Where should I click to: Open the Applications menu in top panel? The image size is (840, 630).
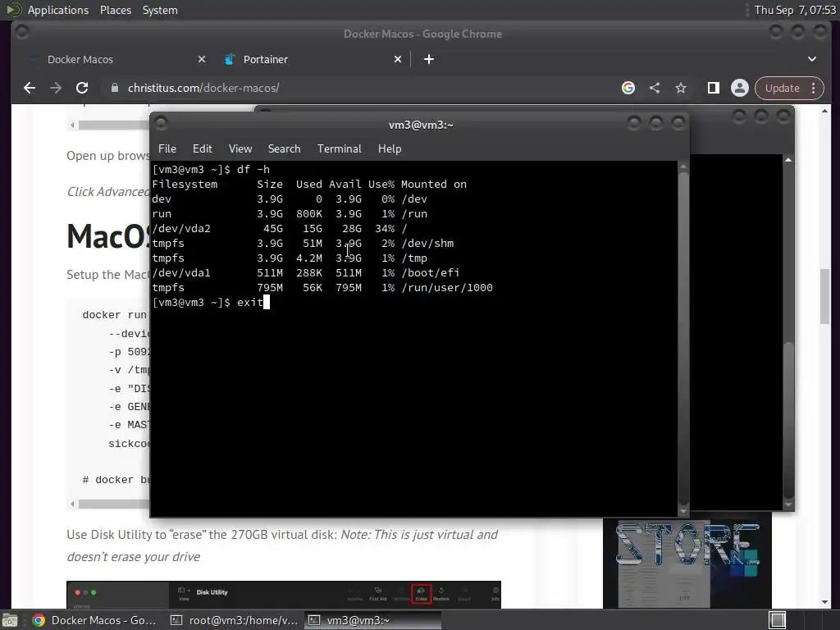(x=58, y=10)
